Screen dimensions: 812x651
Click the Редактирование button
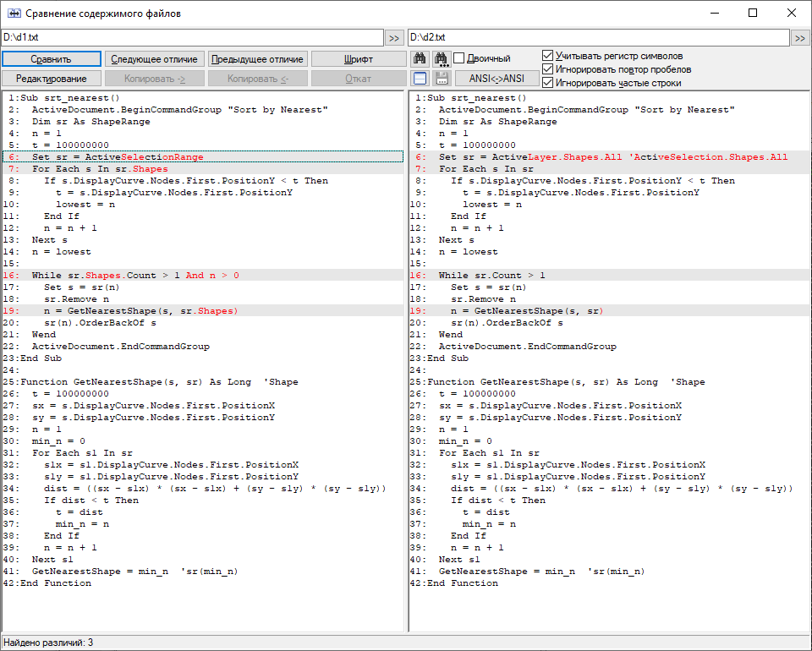(51, 79)
